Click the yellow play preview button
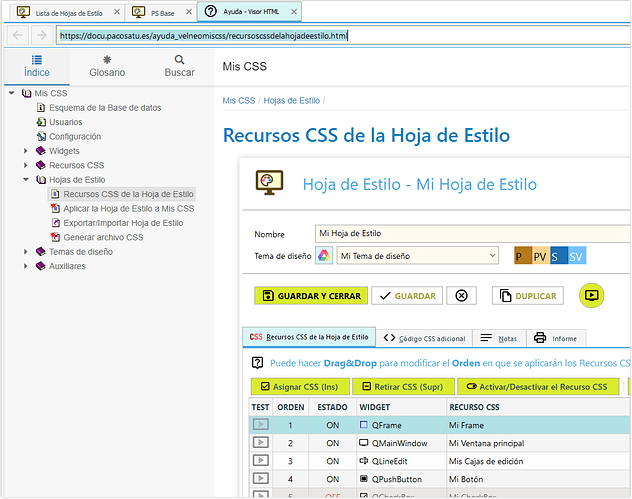Viewport: 632px width, 499px height. [x=592, y=295]
